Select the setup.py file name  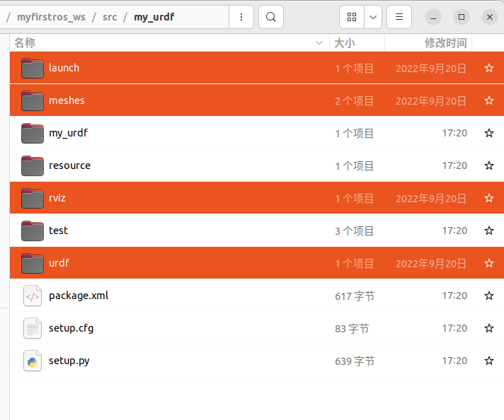pyautogui.click(x=69, y=361)
